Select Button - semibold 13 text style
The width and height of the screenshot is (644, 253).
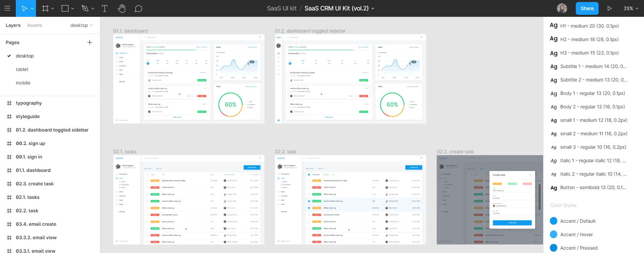click(x=594, y=187)
